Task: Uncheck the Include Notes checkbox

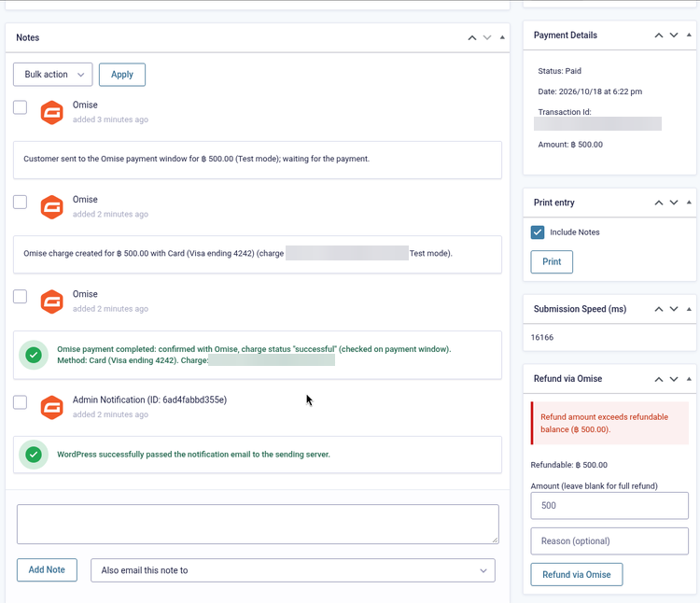Action: click(x=538, y=232)
